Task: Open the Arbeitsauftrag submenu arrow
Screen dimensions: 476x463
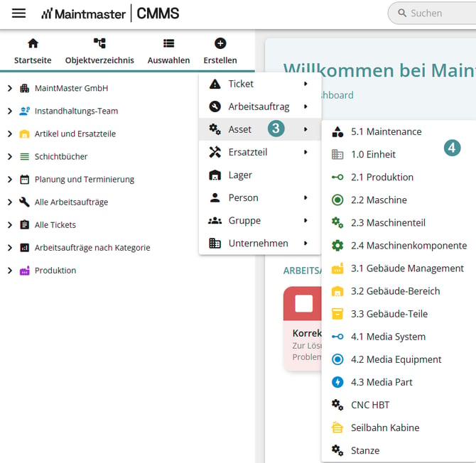Action: point(305,107)
